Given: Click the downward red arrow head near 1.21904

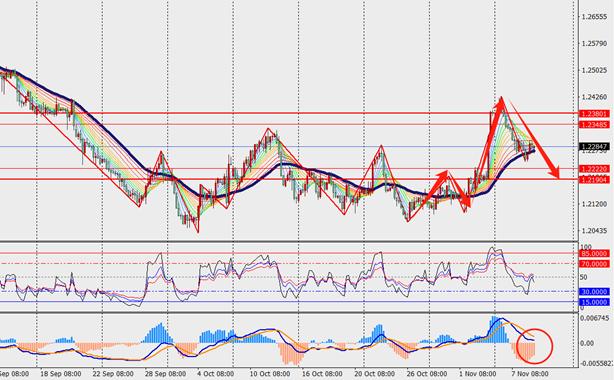Looking at the screenshot, I should pos(555,172).
